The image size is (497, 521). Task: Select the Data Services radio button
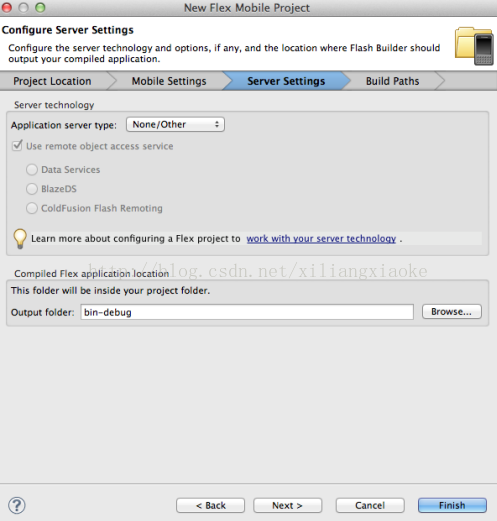coord(32,170)
